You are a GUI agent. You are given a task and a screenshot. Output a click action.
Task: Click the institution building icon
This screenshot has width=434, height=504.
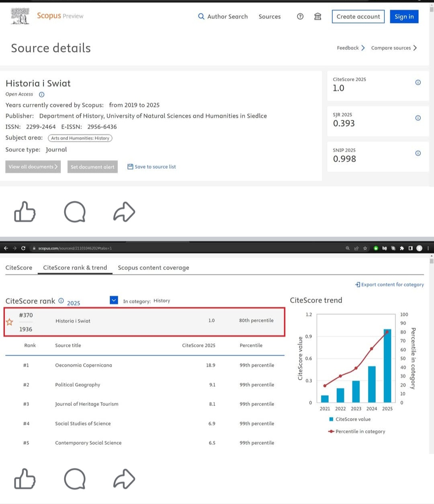tap(318, 16)
